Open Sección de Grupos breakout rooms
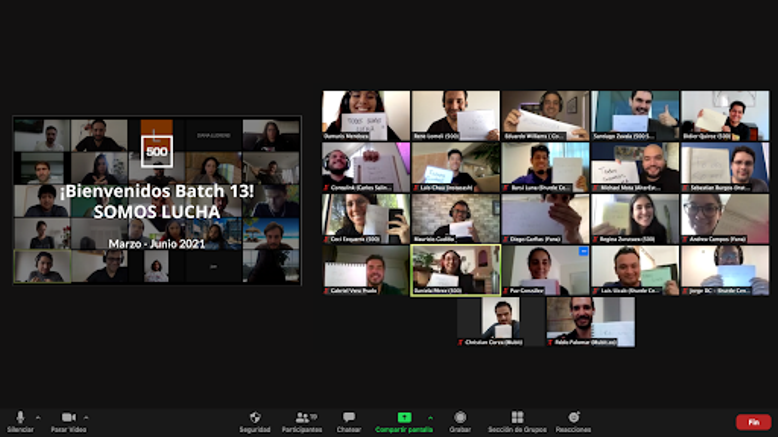778x437 pixels. (517, 418)
